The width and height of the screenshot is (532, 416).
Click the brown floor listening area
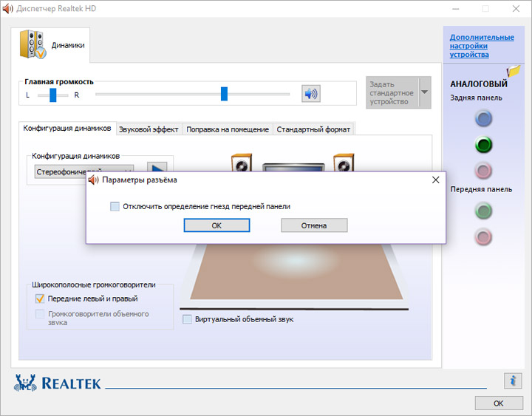coord(296,271)
